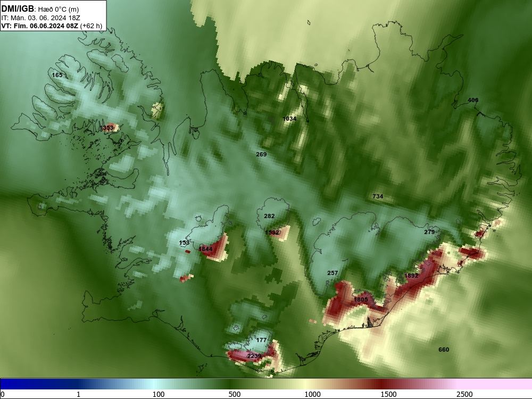Image resolution: width=532 pixels, height=399 pixels.
Task: Click the DMI/IGB title text
Action: (18, 9)
